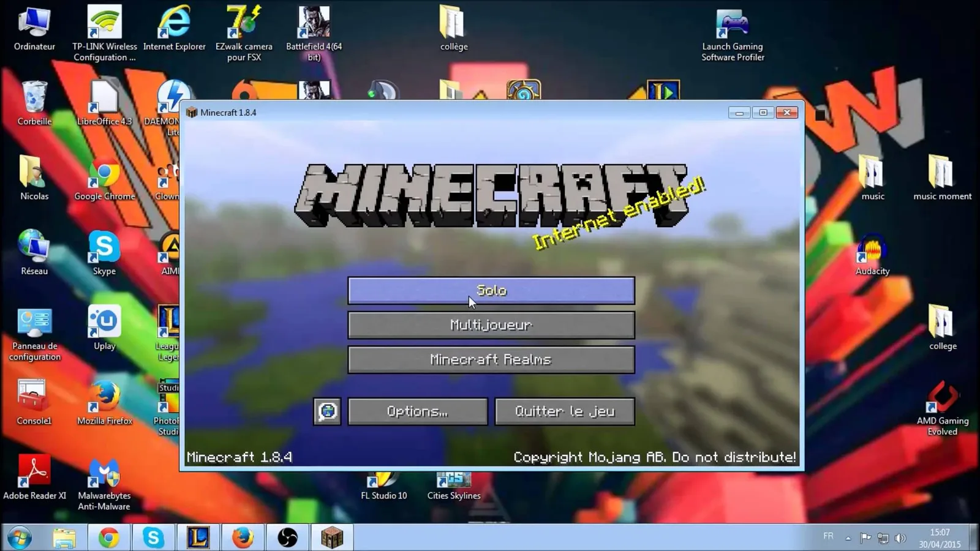Screen dimensions: 980x551
Task: Click the Copyright Mojang AB text
Action: (x=655, y=457)
